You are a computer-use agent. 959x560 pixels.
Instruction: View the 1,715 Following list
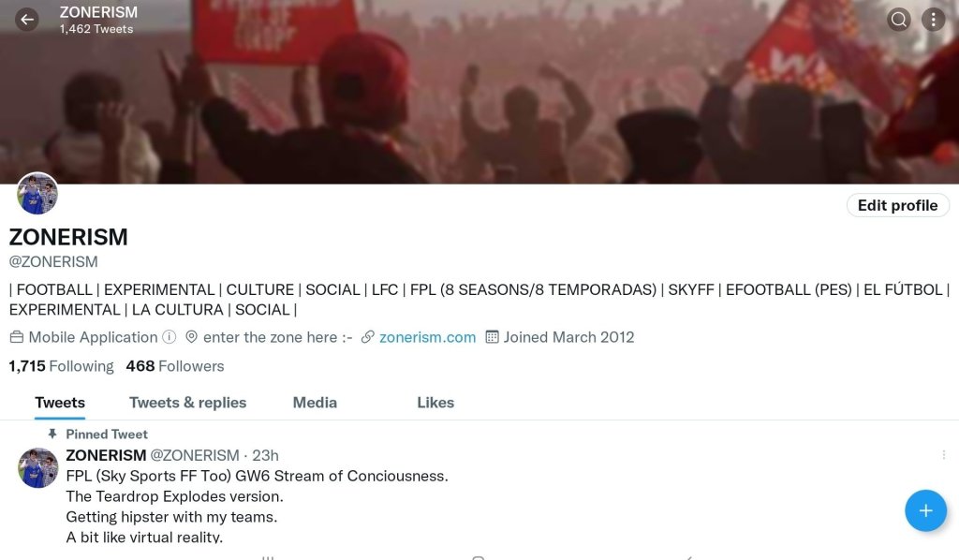click(x=61, y=366)
